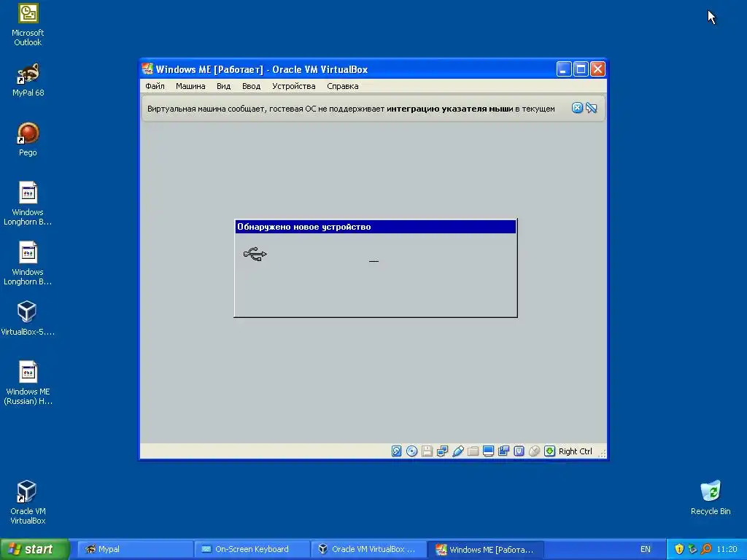Viewport: 747px width, 560px height.
Task: Open the Устройства menu
Action: pos(293,86)
